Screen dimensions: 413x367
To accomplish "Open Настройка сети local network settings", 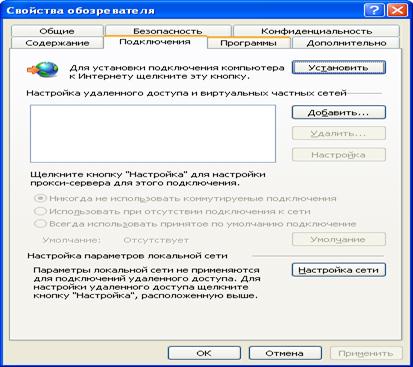I will [x=339, y=270].
